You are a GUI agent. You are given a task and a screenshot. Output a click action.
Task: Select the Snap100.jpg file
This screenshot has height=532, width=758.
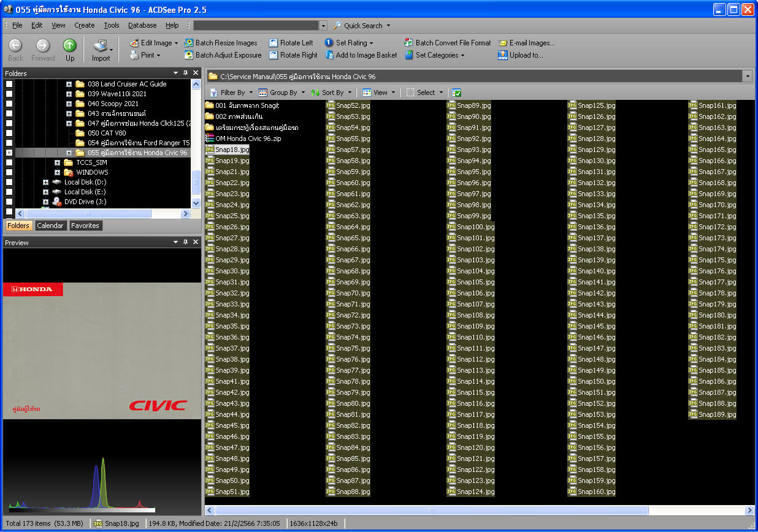pos(470,227)
